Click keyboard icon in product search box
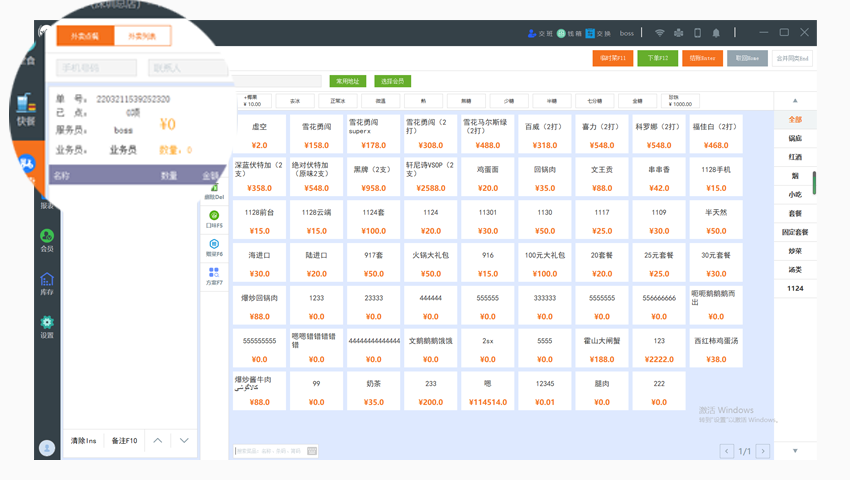 pos(312,451)
